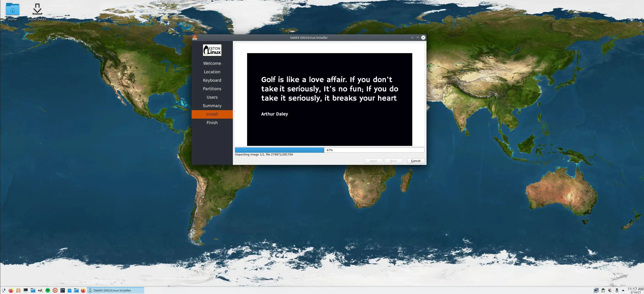The image size is (644, 294).
Task: Open the removable USB device tray icon
Action: pyautogui.click(x=617, y=290)
